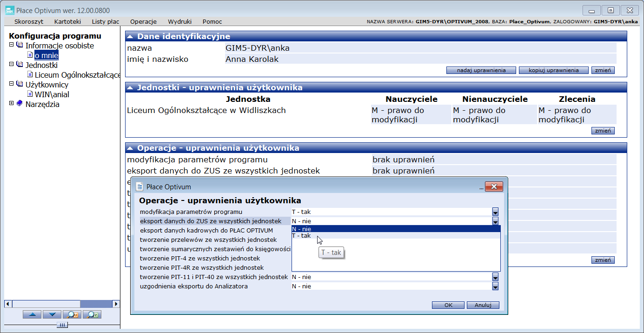Click the document icon in the dialog title bar
The height and width of the screenshot is (333, 644).
coord(139,186)
